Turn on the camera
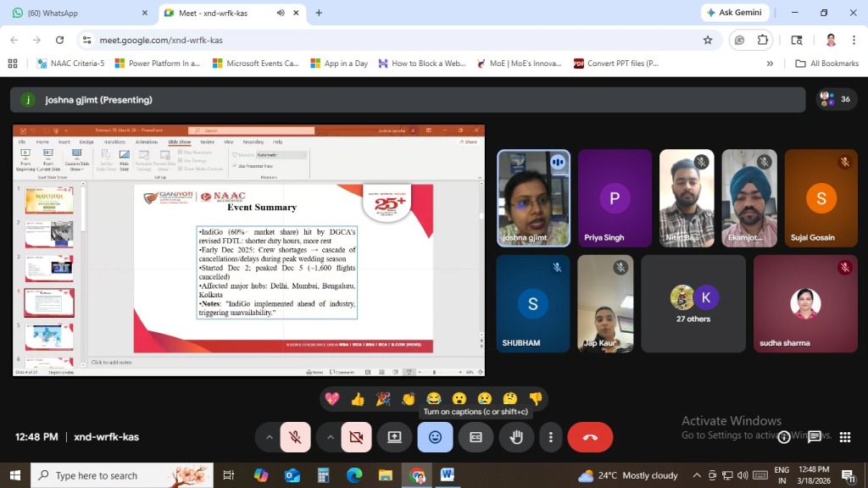This screenshot has height=488, width=868. point(356,437)
